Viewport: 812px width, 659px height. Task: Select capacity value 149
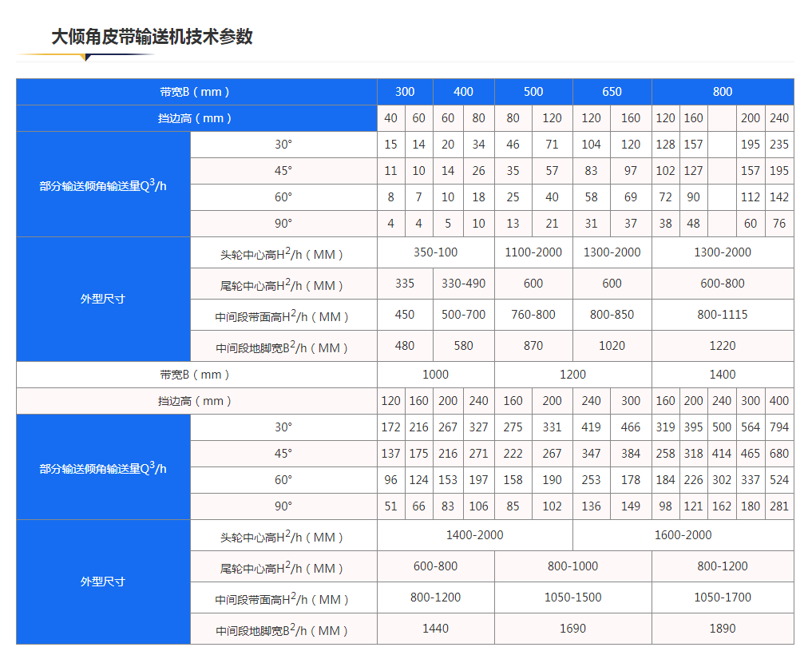click(631, 506)
